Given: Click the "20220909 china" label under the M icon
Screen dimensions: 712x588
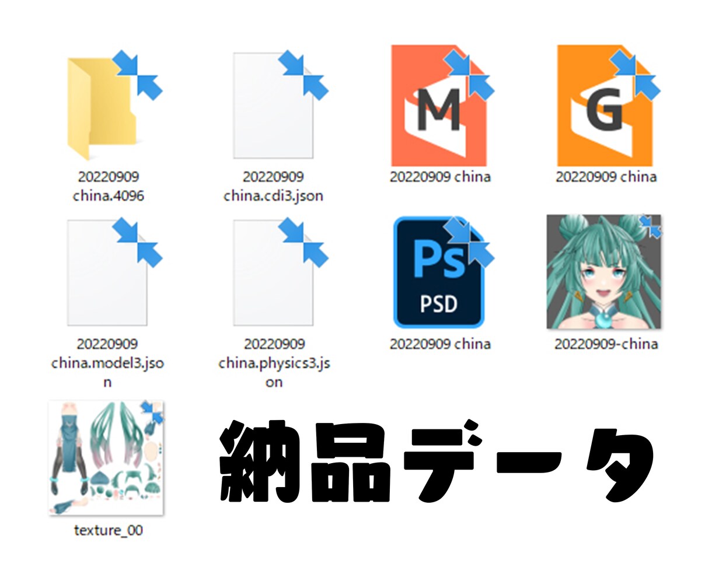Looking at the screenshot, I should coord(440,177).
